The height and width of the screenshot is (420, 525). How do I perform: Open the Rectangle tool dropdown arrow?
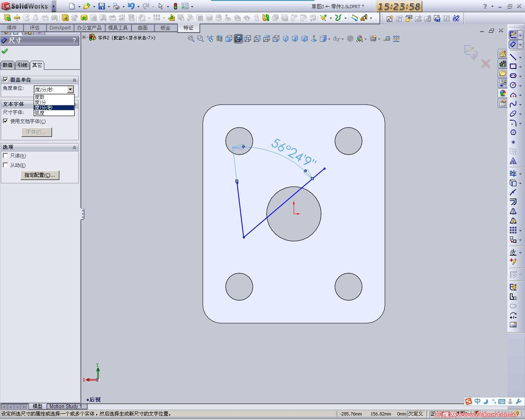520,67
